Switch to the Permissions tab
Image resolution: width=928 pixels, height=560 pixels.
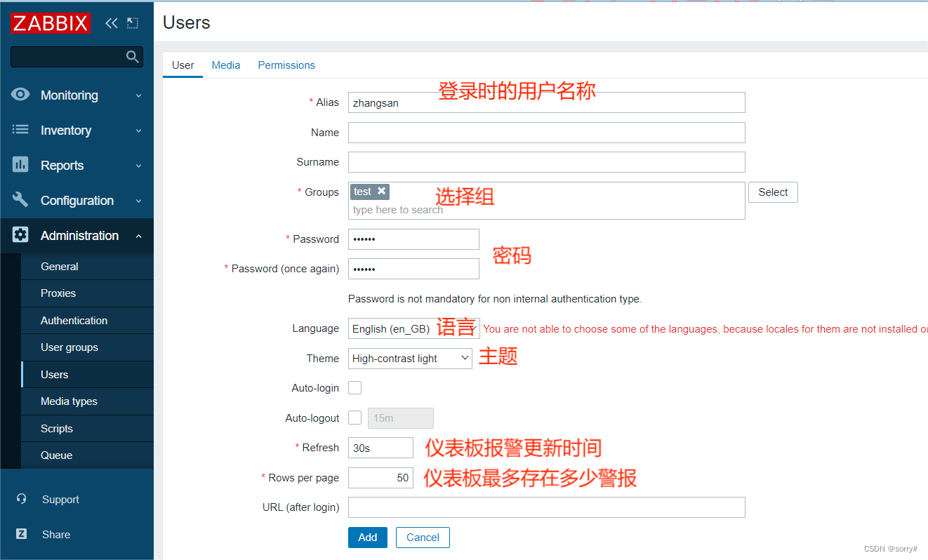pos(286,65)
